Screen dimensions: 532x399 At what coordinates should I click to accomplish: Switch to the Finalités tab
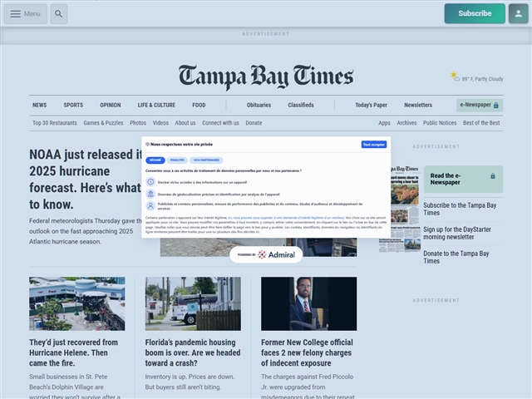pos(177,160)
